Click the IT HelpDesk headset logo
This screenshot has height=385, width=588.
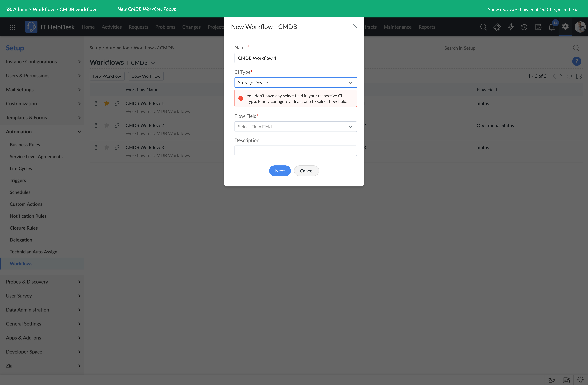click(31, 27)
